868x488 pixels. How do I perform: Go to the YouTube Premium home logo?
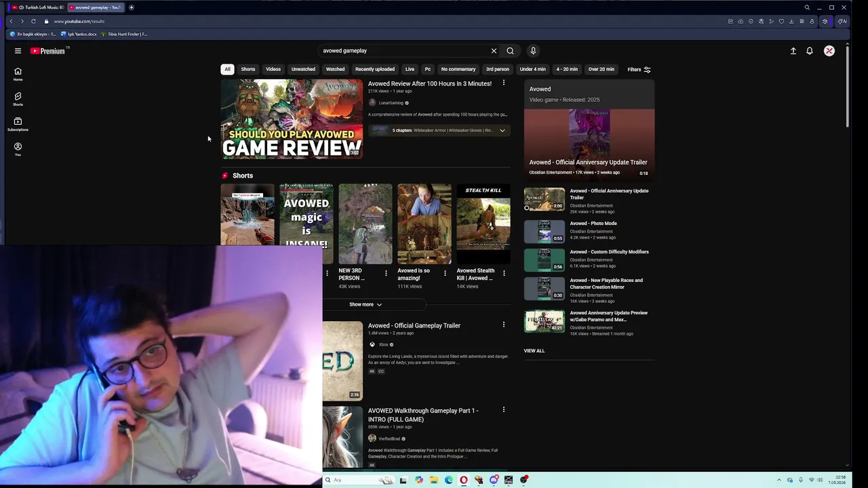pyautogui.click(x=47, y=51)
